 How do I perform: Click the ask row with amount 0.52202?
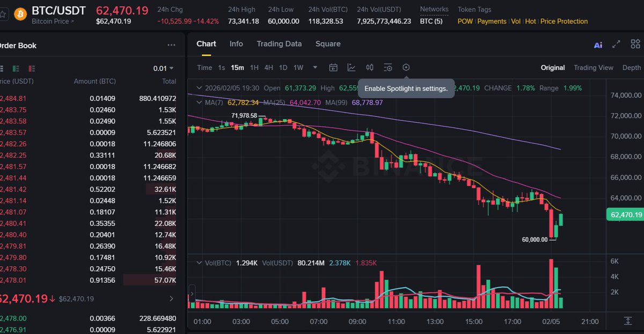[x=88, y=189]
